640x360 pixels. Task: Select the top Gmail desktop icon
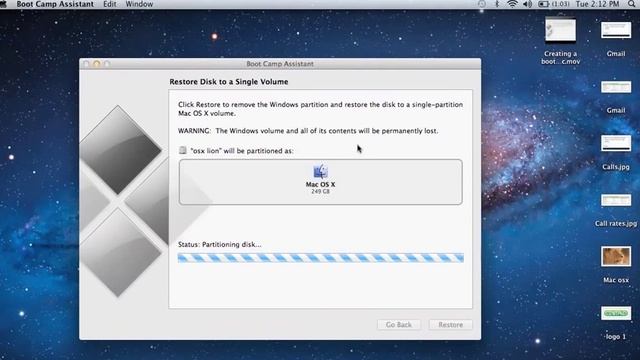(616, 39)
